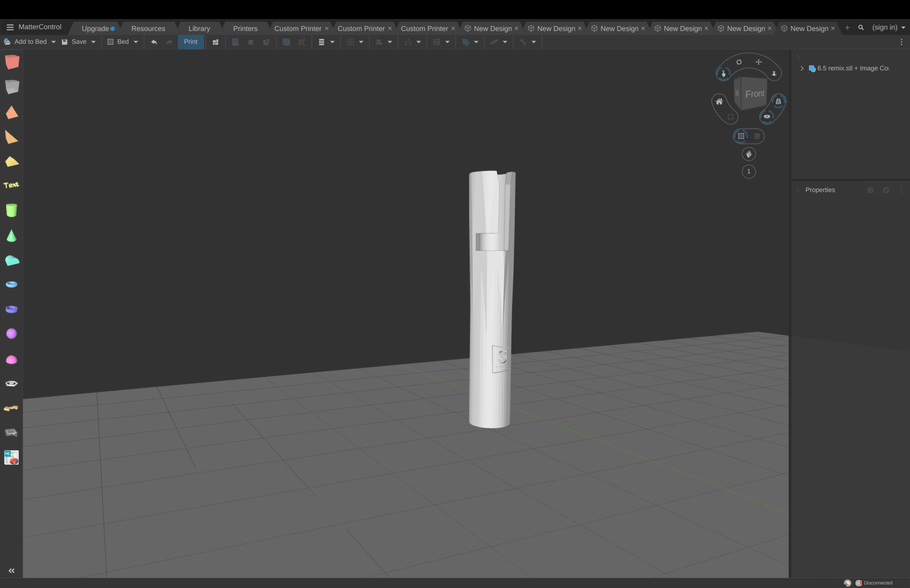Toggle the touch selection mode button

tap(723, 73)
